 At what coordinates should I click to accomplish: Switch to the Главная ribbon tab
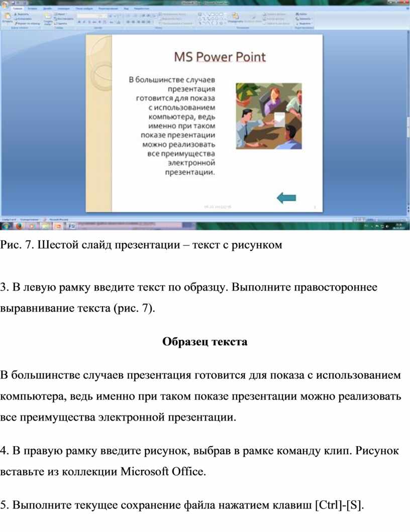click(18, 8)
